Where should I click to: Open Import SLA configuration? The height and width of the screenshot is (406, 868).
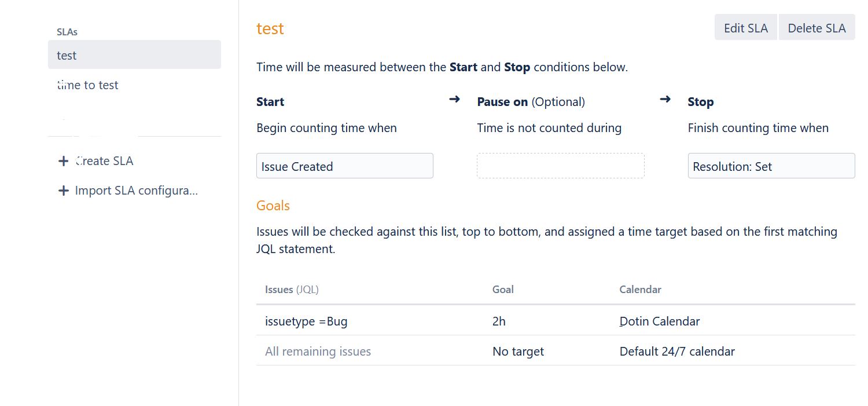coord(137,191)
